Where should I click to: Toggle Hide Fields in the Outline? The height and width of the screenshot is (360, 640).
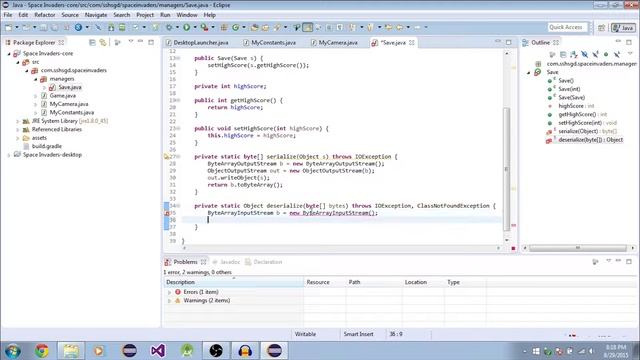click(584, 54)
